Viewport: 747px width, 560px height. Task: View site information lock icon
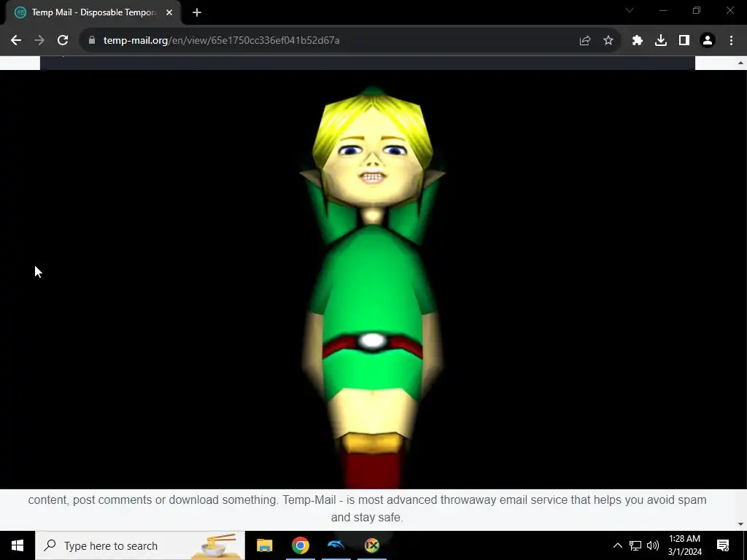click(x=92, y=40)
